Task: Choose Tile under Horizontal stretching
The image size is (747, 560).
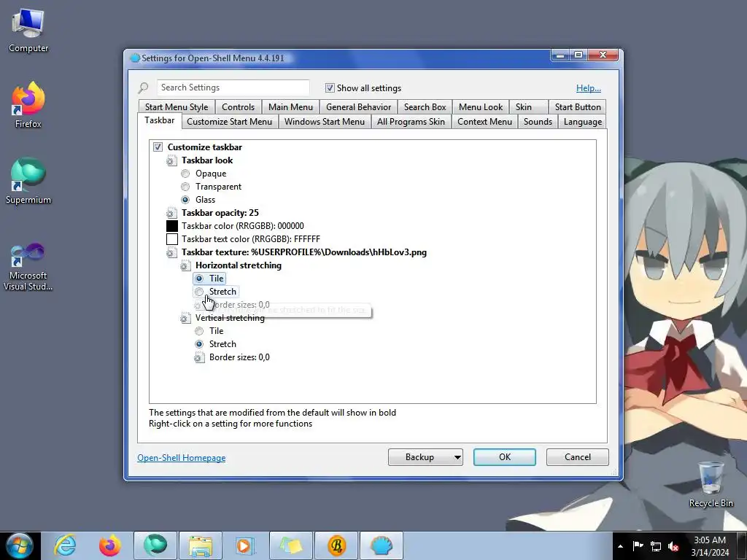Action: click(x=199, y=279)
